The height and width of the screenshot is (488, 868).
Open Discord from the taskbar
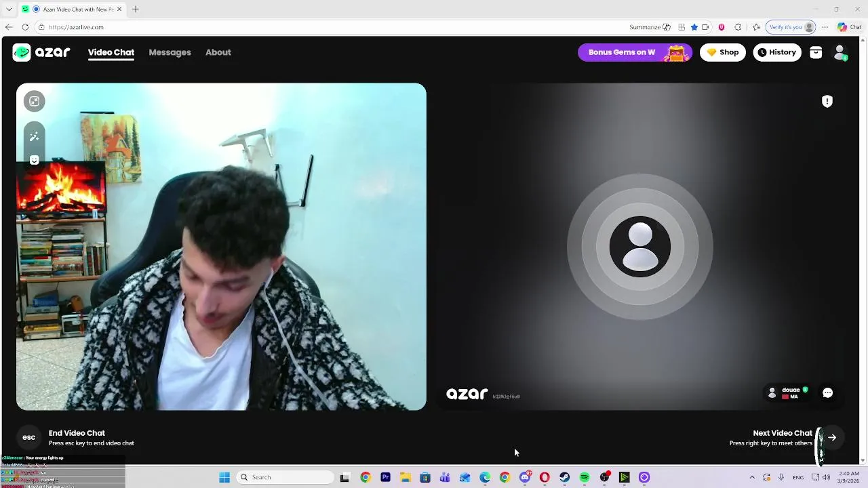525,477
